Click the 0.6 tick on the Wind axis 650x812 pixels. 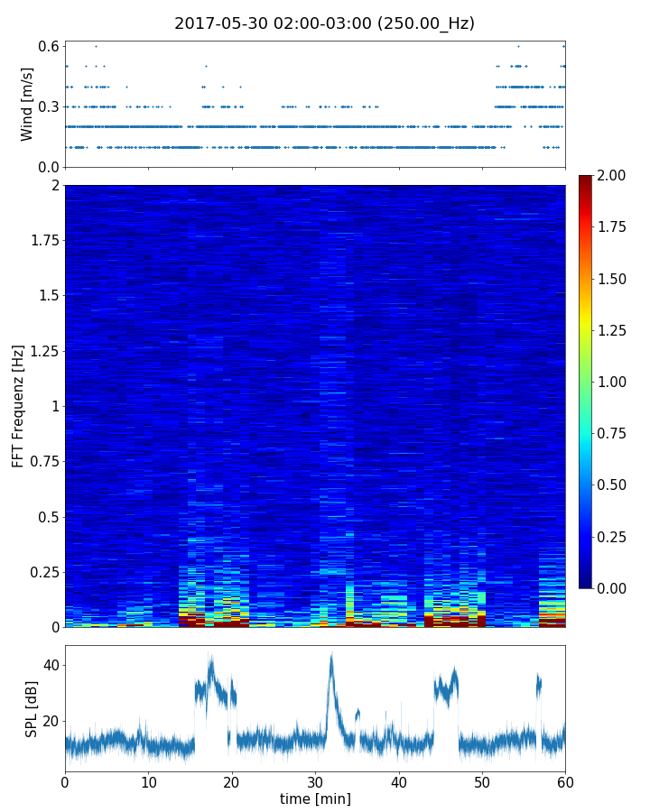click(49, 46)
